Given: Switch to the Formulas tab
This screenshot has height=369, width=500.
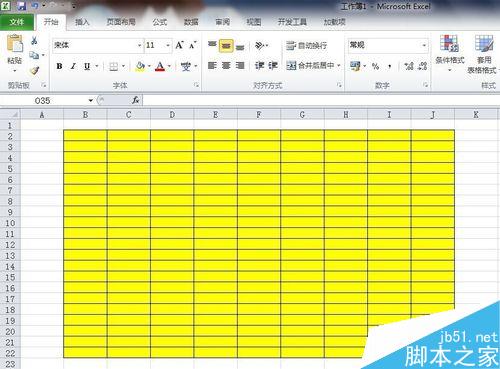Looking at the screenshot, I should pyautogui.click(x=160, y=22).
